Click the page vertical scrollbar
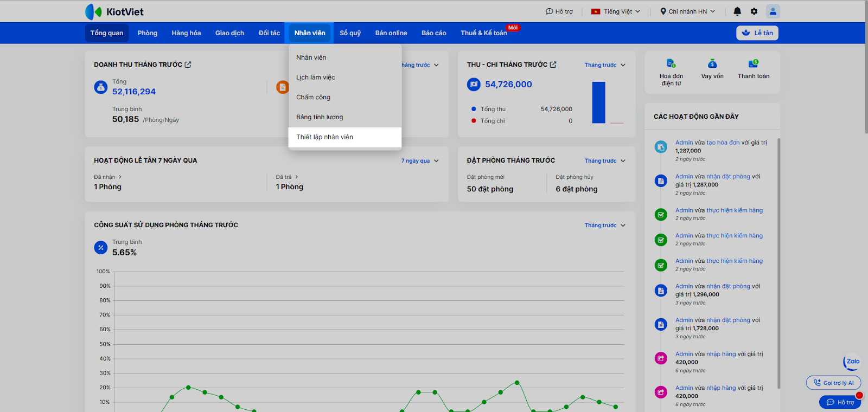 [x=866, y=68]
